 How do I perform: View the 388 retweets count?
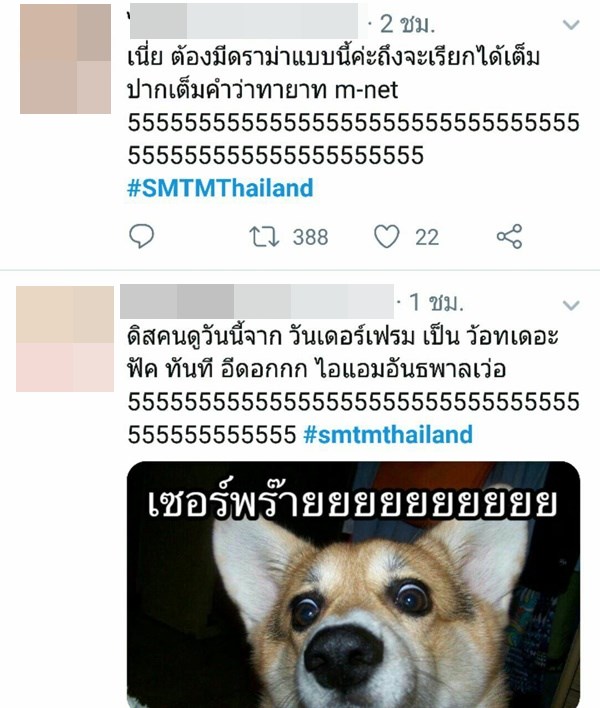pos(310,237)
